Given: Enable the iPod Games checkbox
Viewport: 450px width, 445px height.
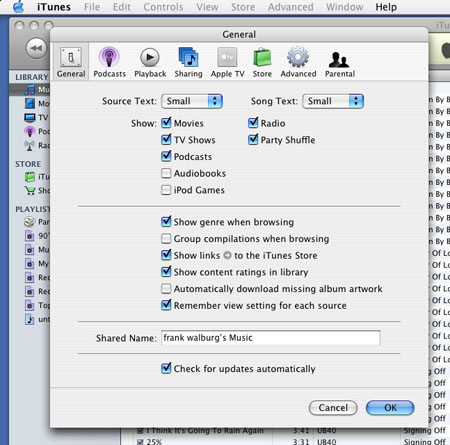Looking at the screenshot, I should point(166,190).
